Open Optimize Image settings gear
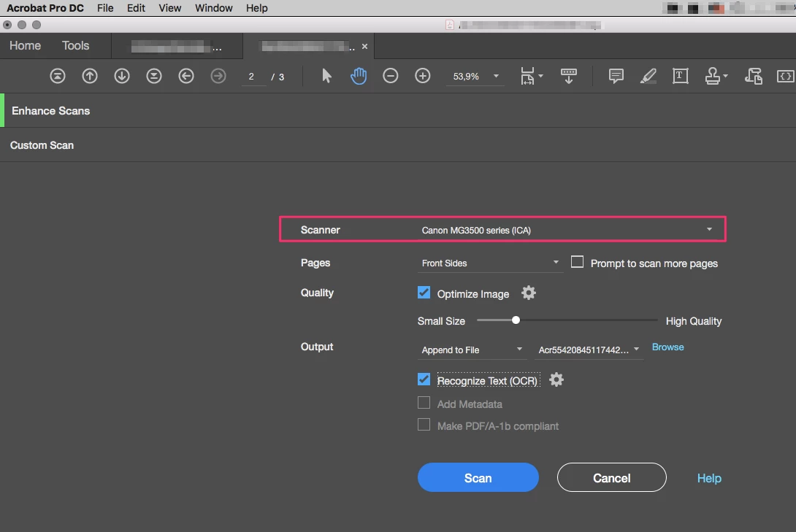 pyautogui.click(x=529, y=293)
